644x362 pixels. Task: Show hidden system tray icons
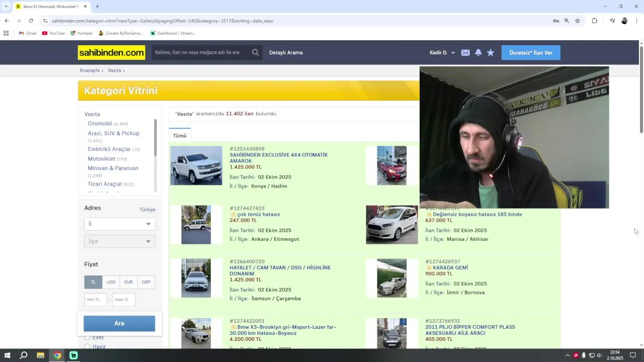[x=568, y=355]
